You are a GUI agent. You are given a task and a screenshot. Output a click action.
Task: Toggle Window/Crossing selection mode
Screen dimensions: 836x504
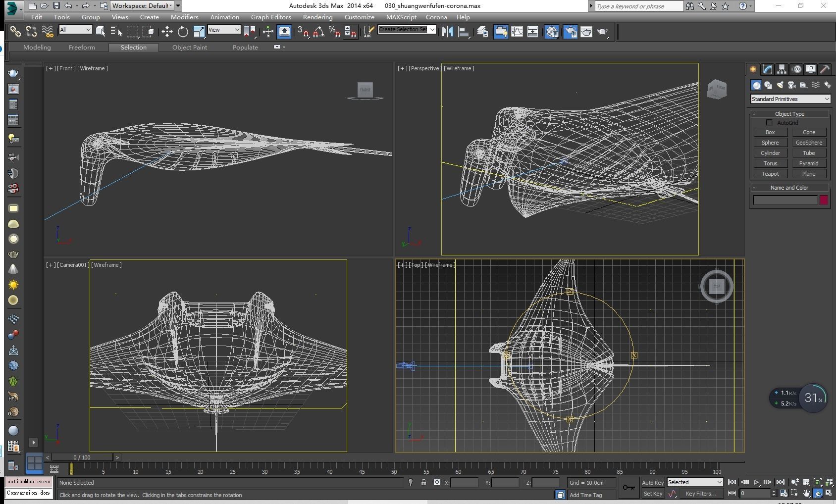(148, 32)
